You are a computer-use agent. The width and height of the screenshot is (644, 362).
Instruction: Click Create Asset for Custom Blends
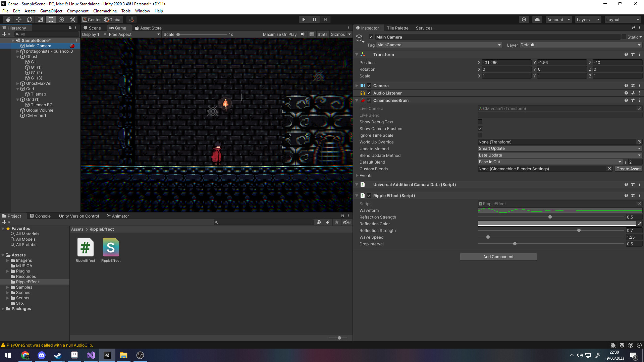click(628, 169)
